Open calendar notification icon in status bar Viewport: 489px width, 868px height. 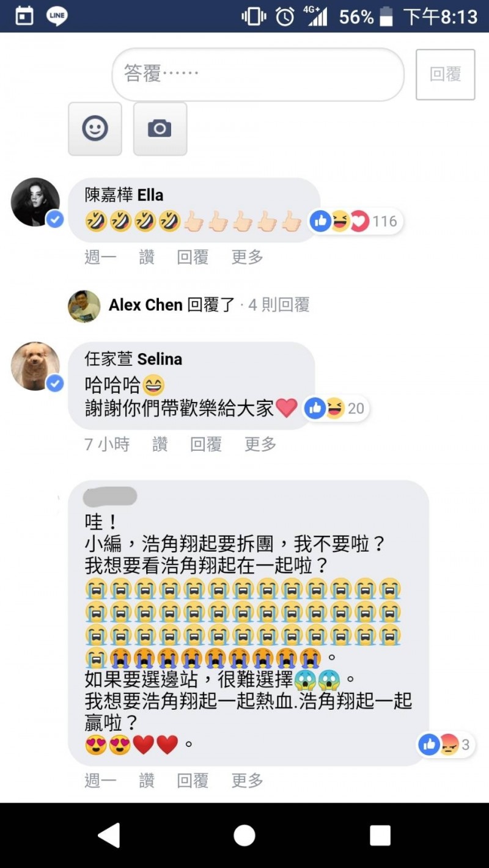click(x=24, y=16)
